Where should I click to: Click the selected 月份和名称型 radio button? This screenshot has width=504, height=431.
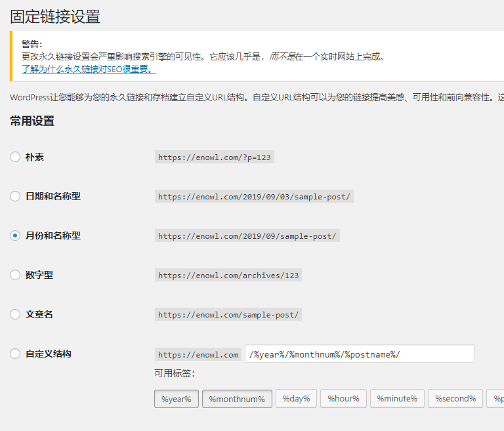15,236
